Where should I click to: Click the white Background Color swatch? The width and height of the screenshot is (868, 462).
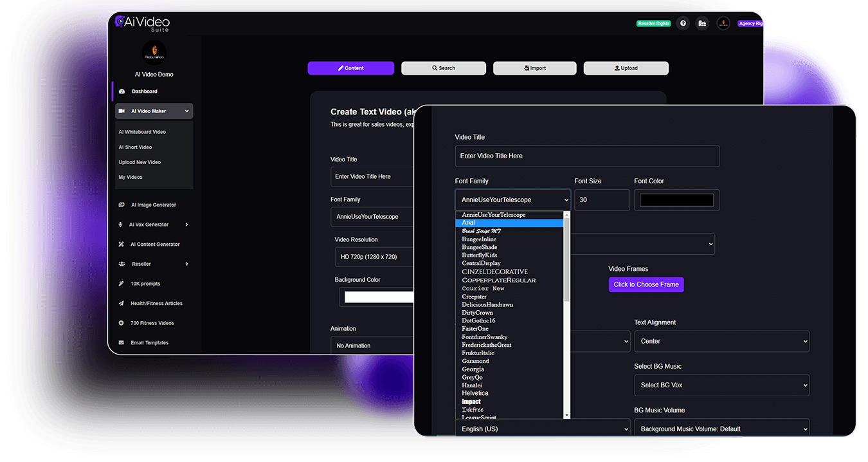[x=379, y=297]
